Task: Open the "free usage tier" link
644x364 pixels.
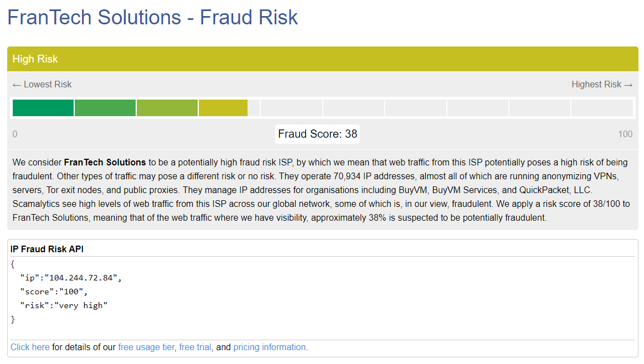Action: point(146,347)
